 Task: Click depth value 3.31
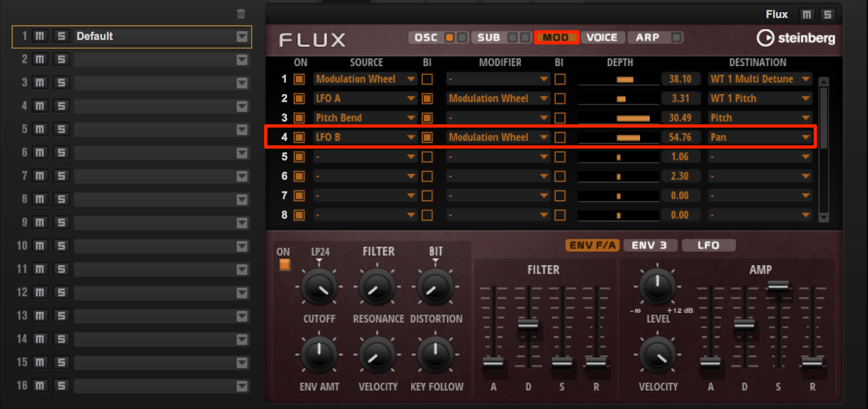(x=680, y=98)
